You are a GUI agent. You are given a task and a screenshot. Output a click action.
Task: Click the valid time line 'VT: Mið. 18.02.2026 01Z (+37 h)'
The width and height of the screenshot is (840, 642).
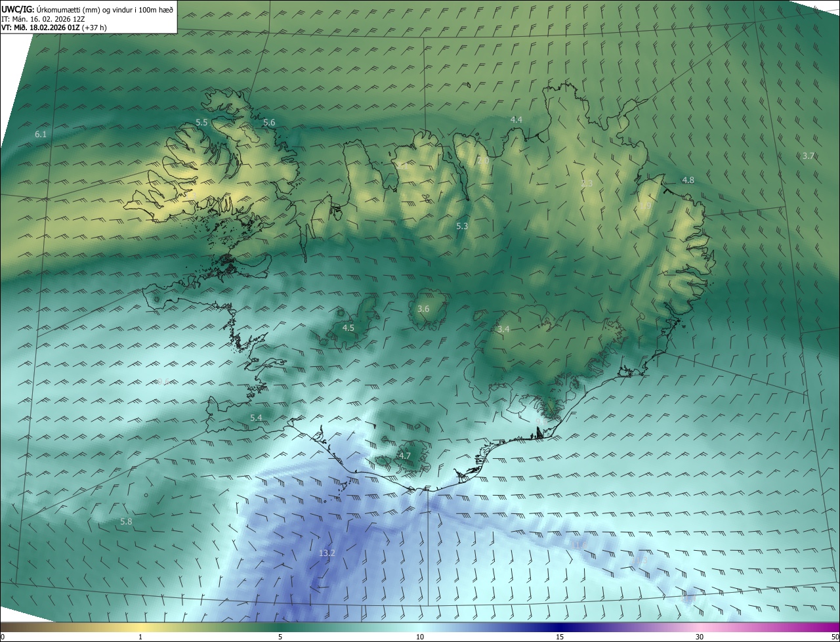pos(54,27)
